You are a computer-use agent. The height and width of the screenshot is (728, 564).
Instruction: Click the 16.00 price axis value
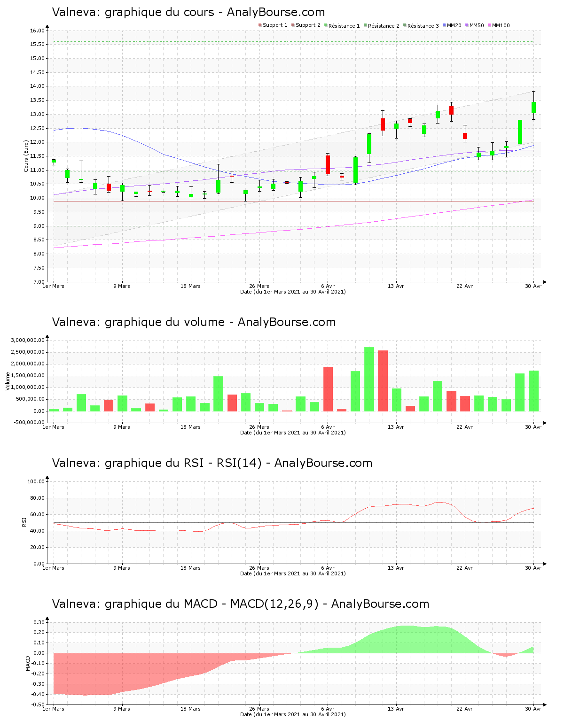pyautogui.click(x=37, y=31)
